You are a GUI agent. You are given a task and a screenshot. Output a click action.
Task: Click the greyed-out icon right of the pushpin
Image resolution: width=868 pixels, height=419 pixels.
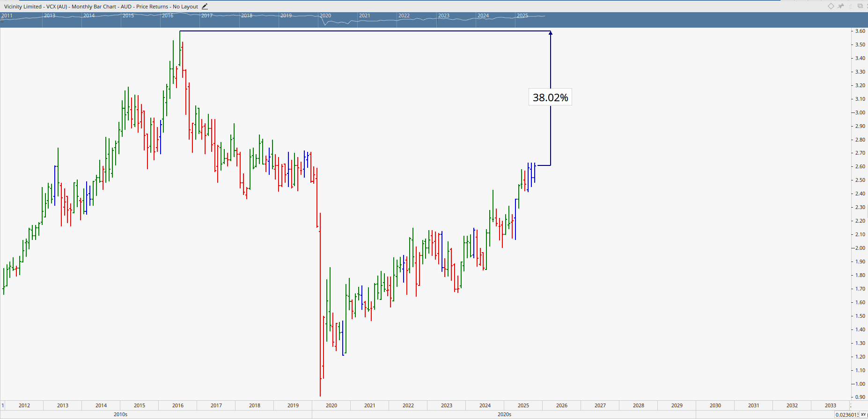click(850, 6)
